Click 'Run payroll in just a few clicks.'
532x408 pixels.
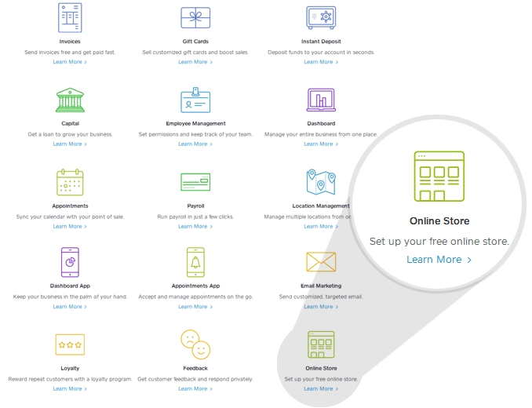pos(195,217)
